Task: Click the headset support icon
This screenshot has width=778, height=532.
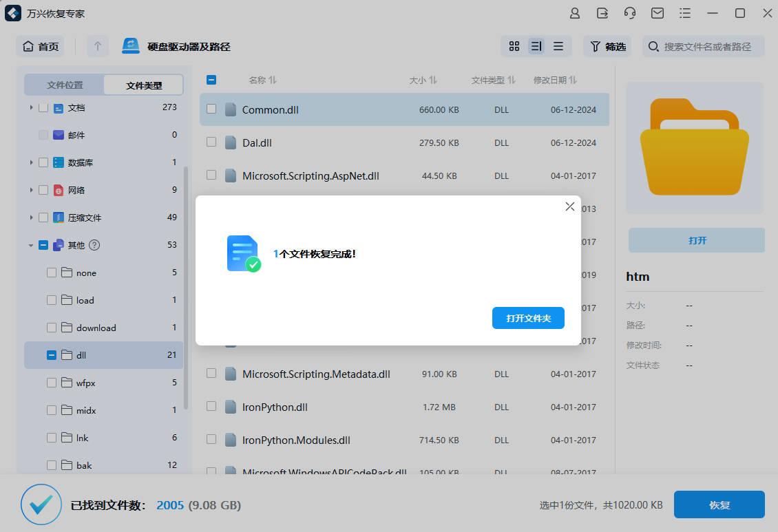Action: point(631,13)
